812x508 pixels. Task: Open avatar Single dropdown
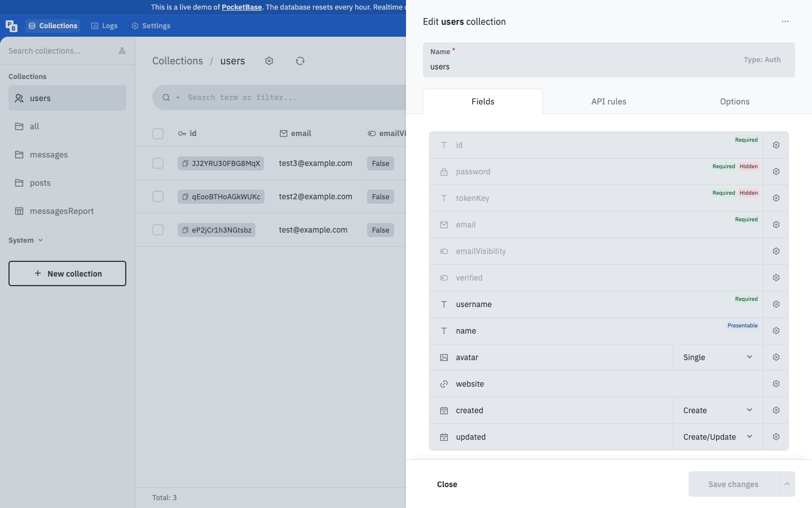[718, 357]
